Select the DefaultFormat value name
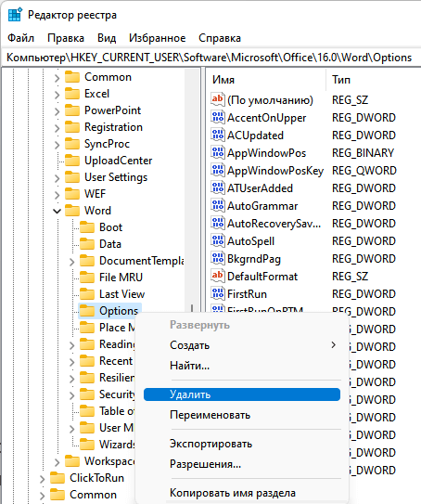This screenshot has width=421, height=504. (x=262, y=277)
